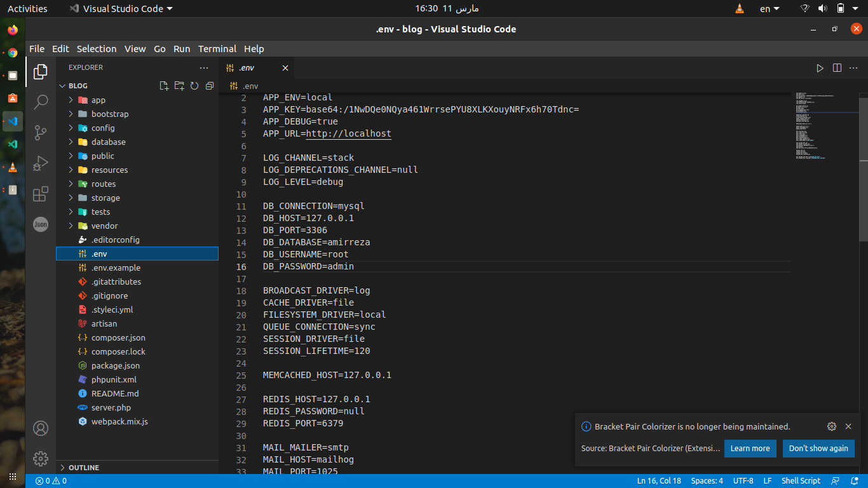
Task: Click the Learn more button
Action: tap(750, 449)
